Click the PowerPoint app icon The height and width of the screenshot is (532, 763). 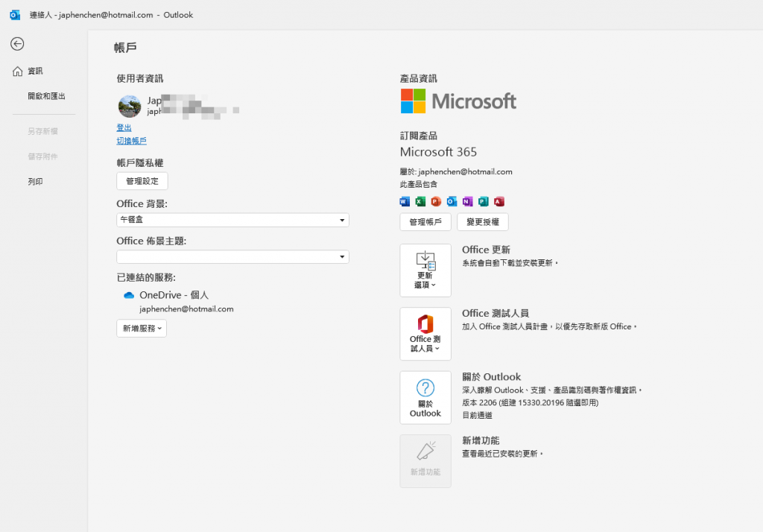tap(436, 201)
